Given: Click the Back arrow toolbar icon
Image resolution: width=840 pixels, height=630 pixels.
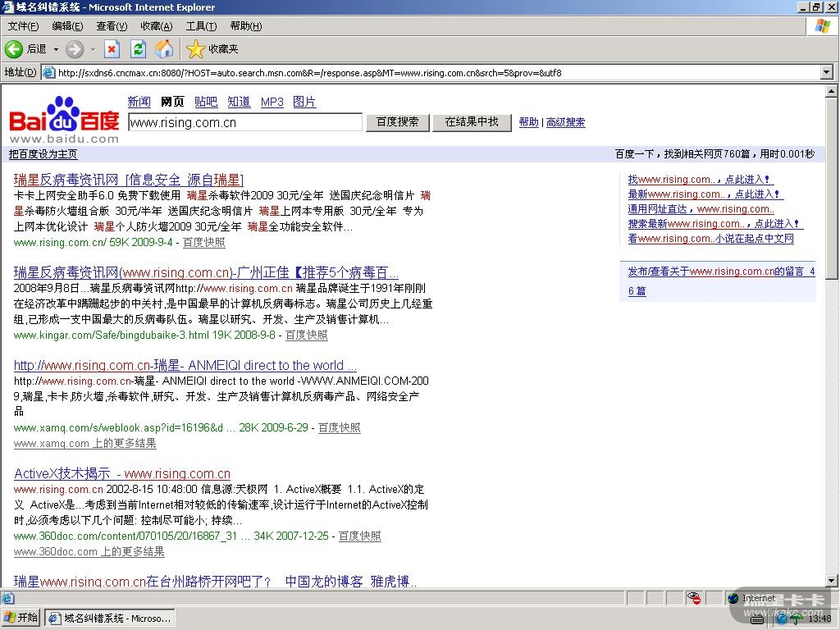Looking at the screenshot, I should pos(14,49).
